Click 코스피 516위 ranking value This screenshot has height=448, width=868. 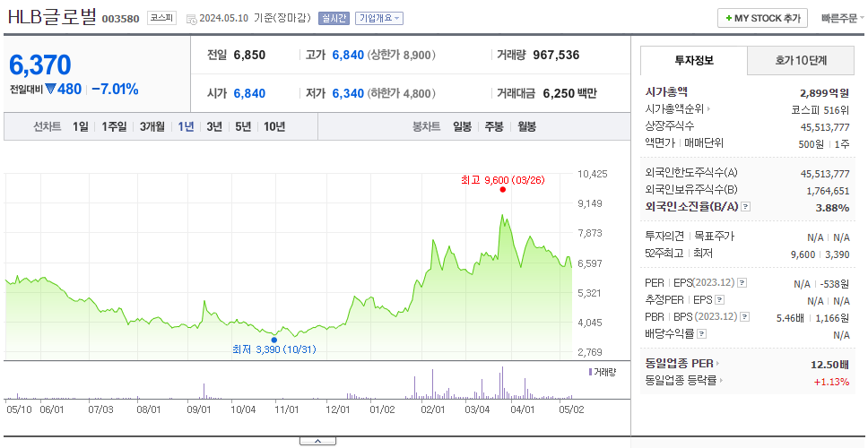[x=820, y=109]
